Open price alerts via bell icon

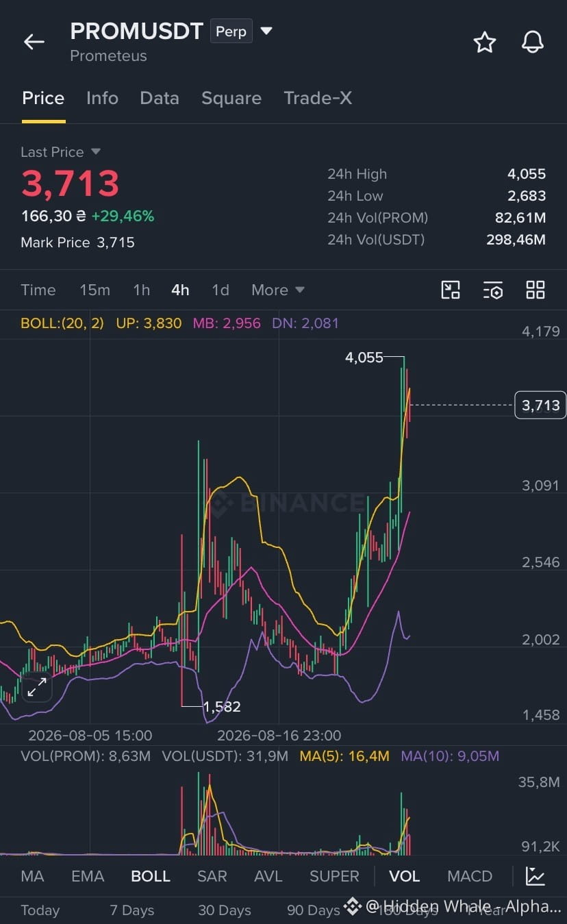pos(533,42)
